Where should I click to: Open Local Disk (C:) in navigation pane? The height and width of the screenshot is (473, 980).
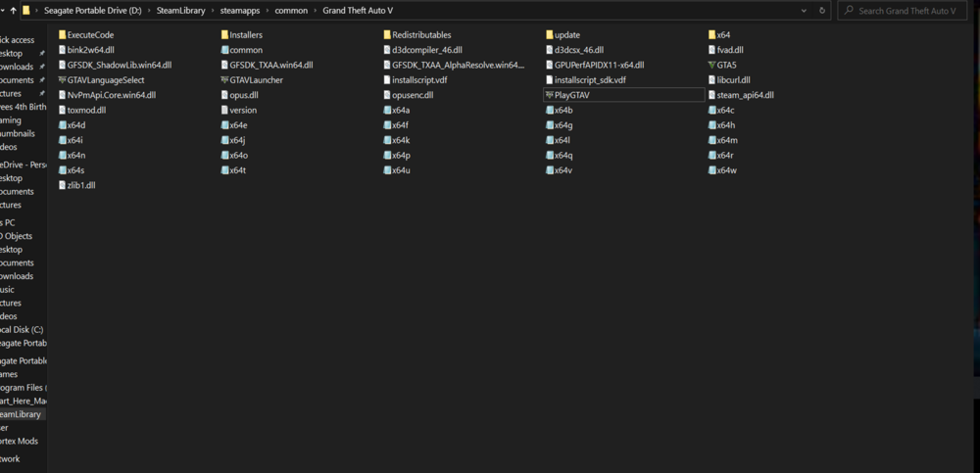24,329
